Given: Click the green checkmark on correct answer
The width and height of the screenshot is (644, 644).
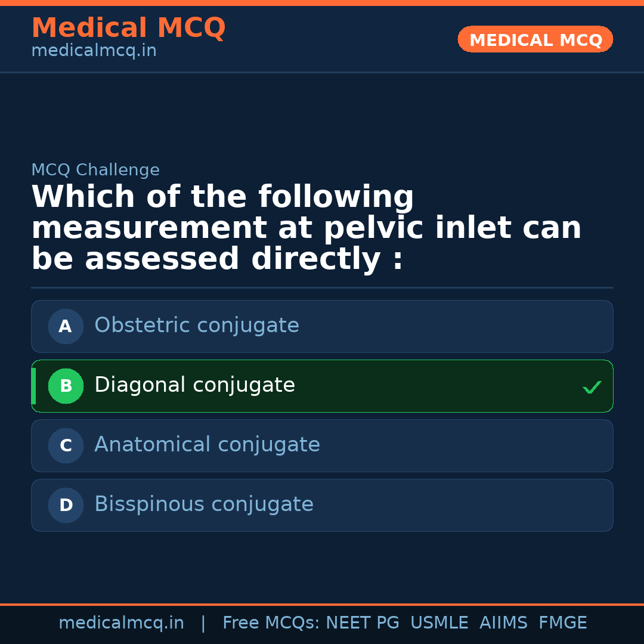Looking at the screenshot, I should [592, 387].
